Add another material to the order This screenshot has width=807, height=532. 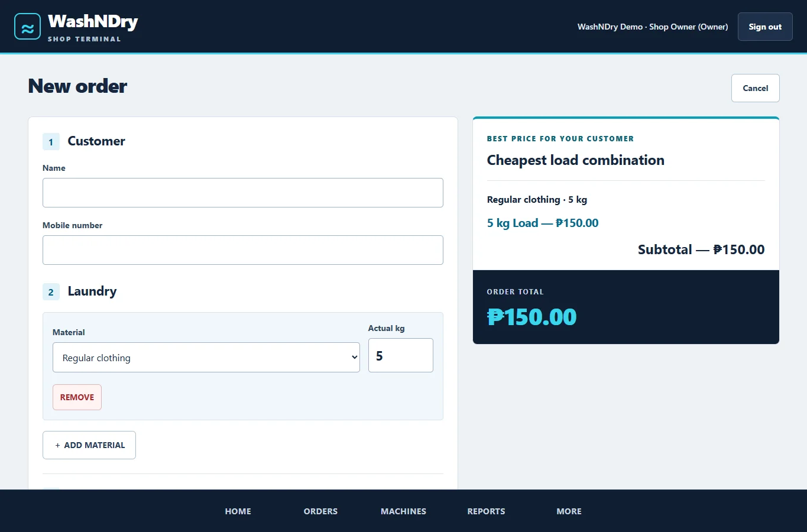(x=89, y=445)
